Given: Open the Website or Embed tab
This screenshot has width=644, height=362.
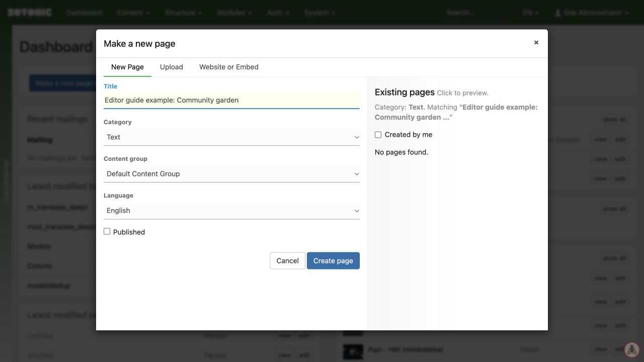Looking at the screenshot, I should pos(229,67).
